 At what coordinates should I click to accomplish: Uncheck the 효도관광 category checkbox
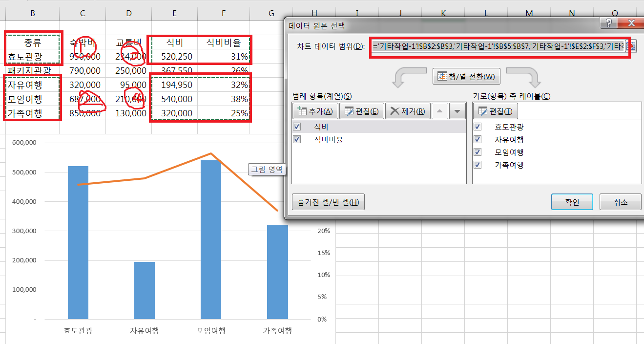pyautogui.click(x=478, y=127)
